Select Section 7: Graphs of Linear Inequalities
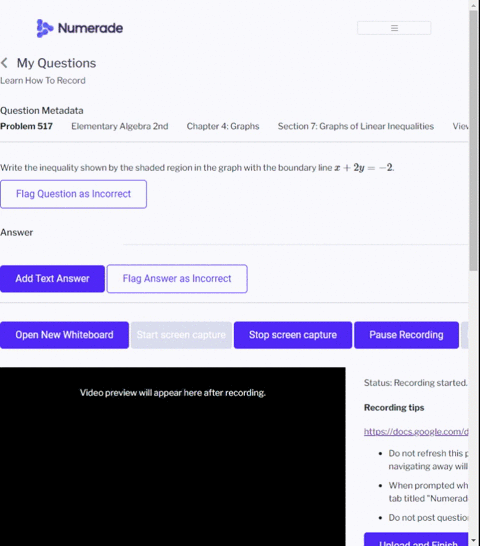 point(356,126)
